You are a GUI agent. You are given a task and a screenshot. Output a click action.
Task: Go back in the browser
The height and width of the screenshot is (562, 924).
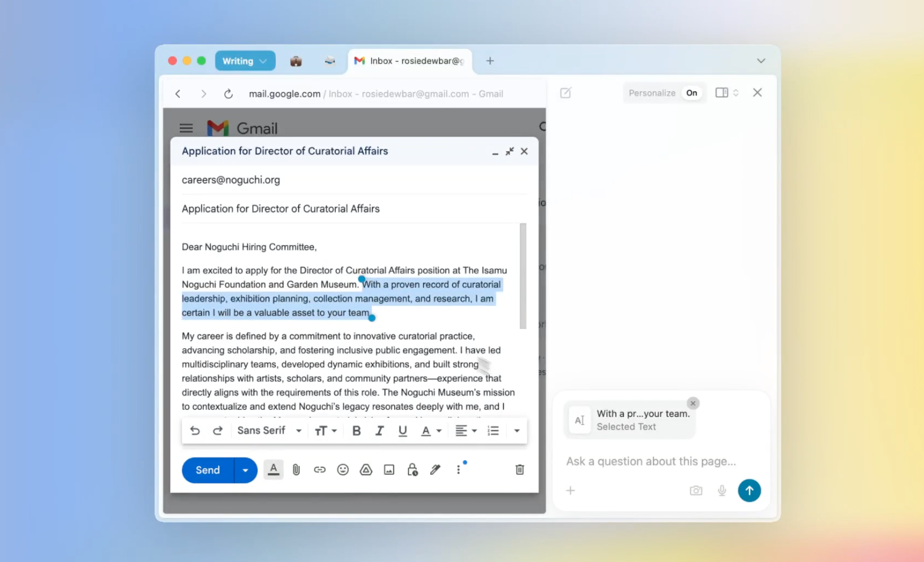coord(178,94)
